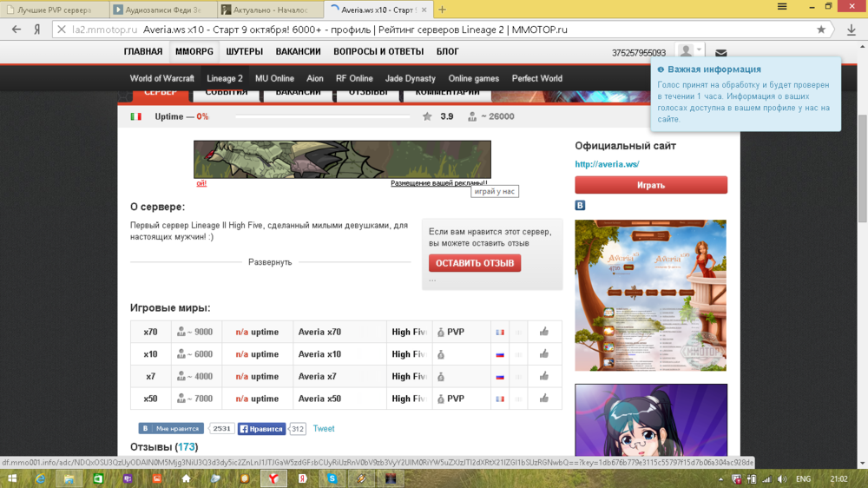Click the rating star icon next to 3.9
This screenshot has width=868, height=488.
tap(427, 116)
